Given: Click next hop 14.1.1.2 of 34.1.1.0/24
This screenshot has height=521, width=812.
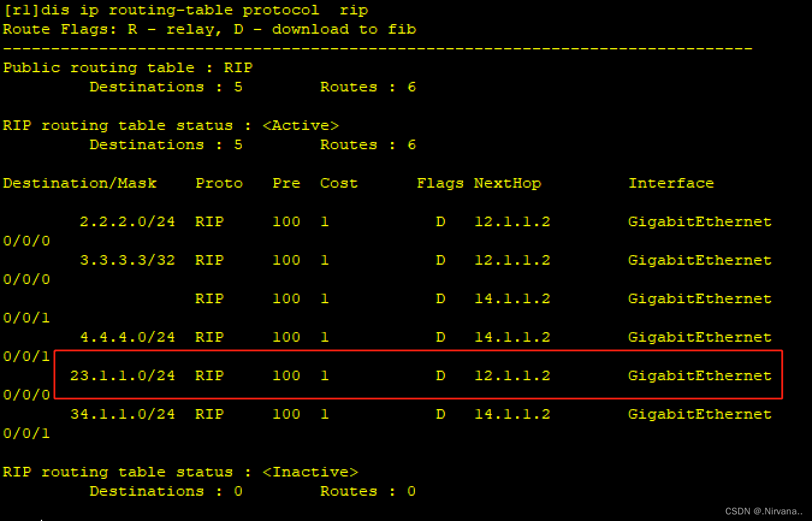Looking at the screenshot, I should pyautogui.click(x=512, y=415).
